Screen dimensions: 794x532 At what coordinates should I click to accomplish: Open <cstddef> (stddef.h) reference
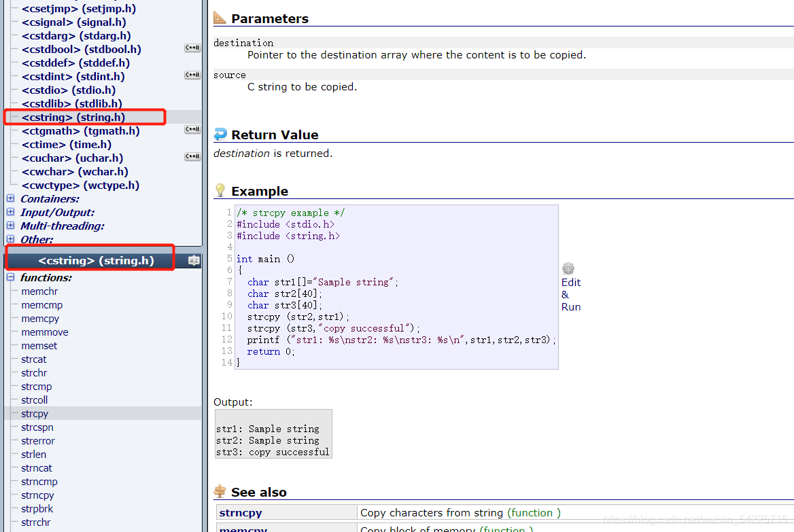[x=76, y=63]
